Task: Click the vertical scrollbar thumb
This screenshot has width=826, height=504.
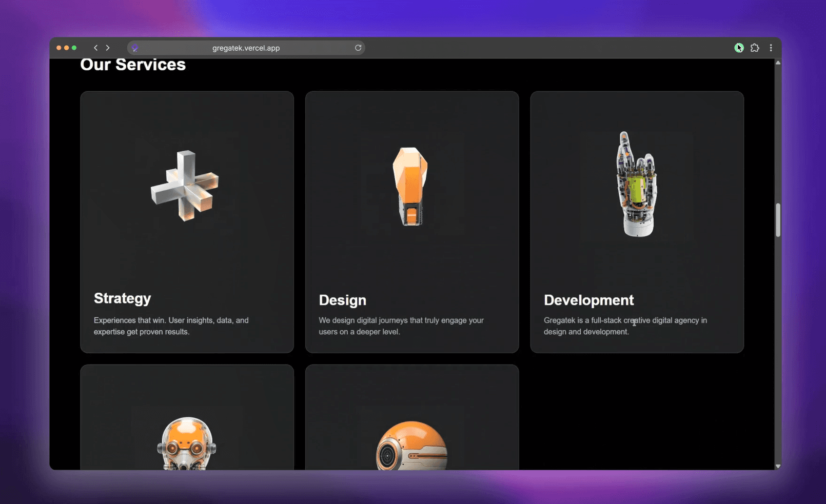Action: 778,220
